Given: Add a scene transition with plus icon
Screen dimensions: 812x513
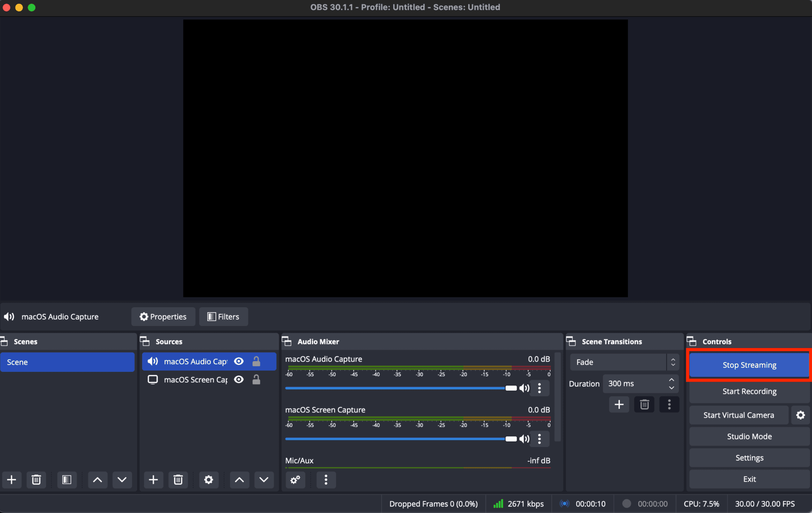Looking at the screenshot, I should [619, 404].
